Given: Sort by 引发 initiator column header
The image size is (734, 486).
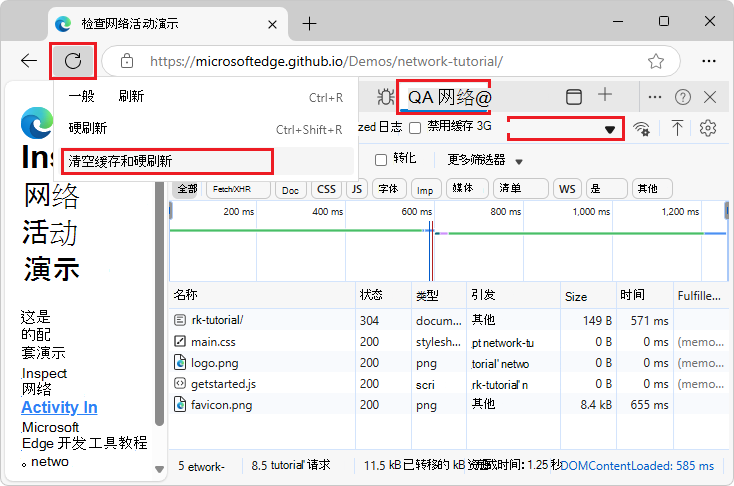Looking at the screenshot, I should click(513, 295).
